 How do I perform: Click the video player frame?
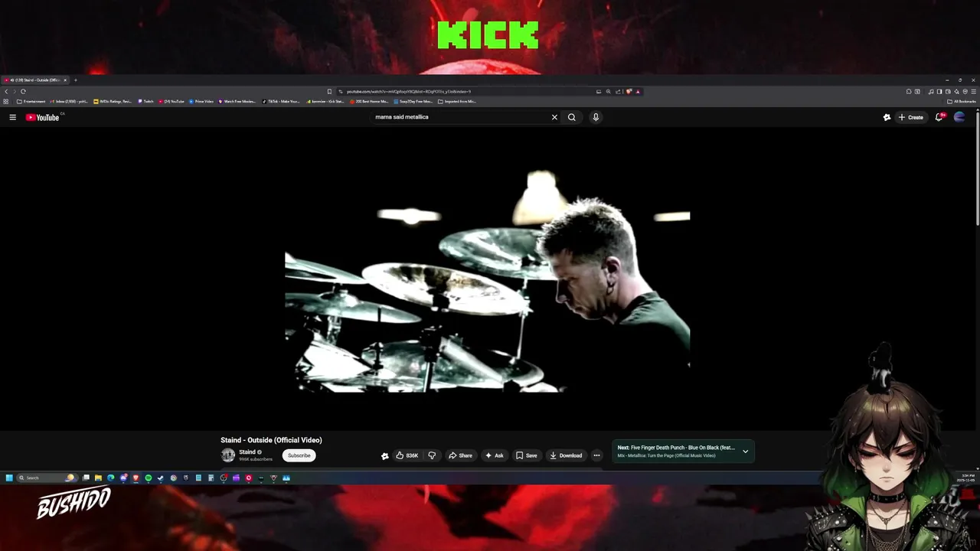[x=488, y=278]
